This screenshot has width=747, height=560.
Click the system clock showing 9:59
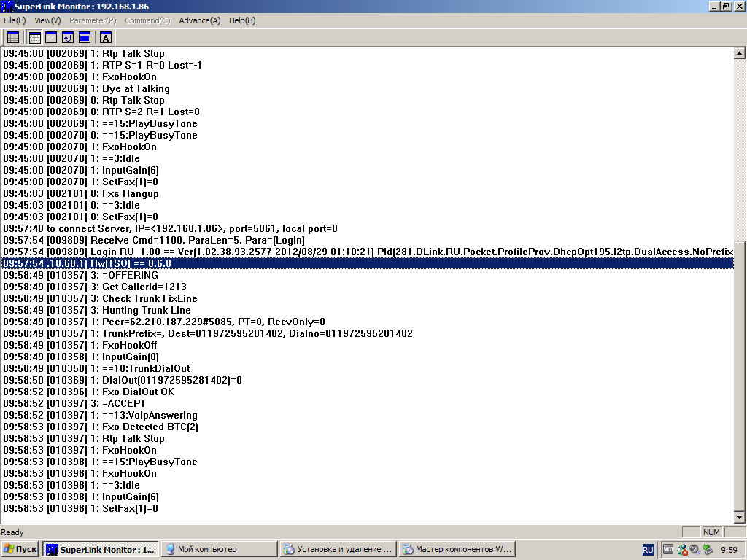tap(729, 550)
